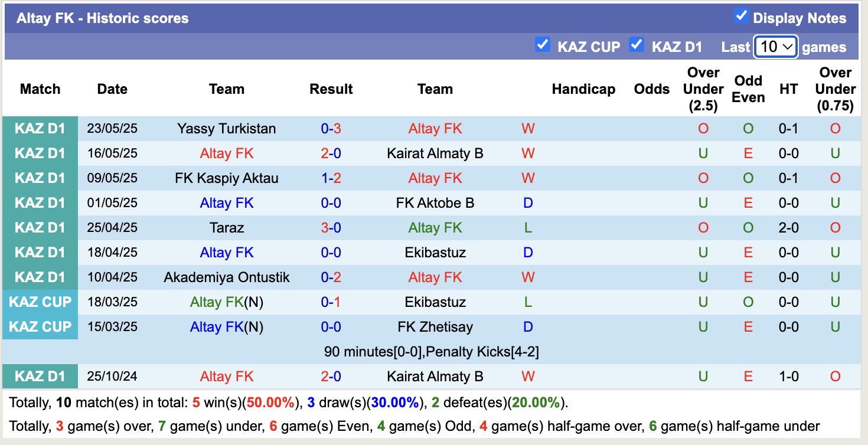Click the KAZ D1 badge dated 09/05/25

(x=40, y=178)
